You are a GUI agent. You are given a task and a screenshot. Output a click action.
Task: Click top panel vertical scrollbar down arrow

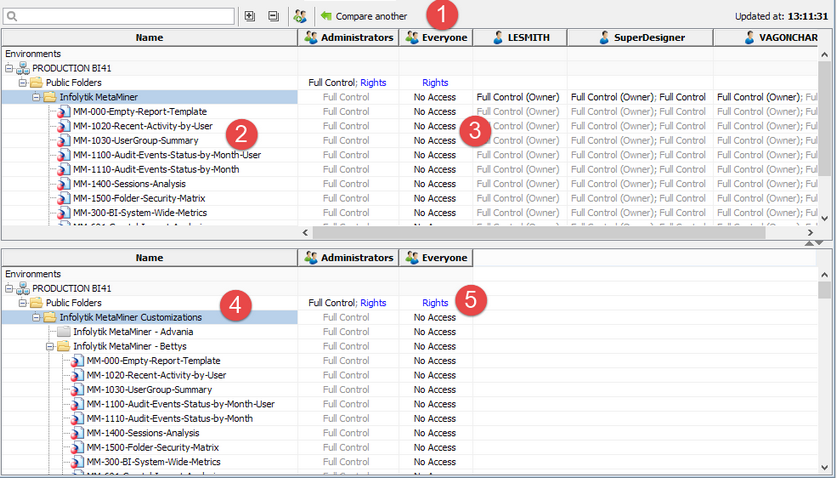(x=824, y=218)
